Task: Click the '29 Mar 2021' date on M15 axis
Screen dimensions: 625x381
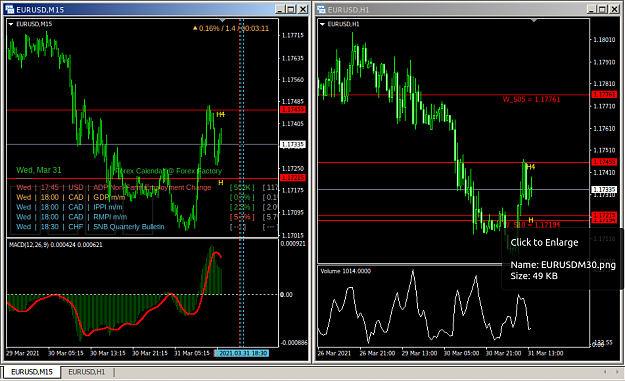Action: (22, 353)
